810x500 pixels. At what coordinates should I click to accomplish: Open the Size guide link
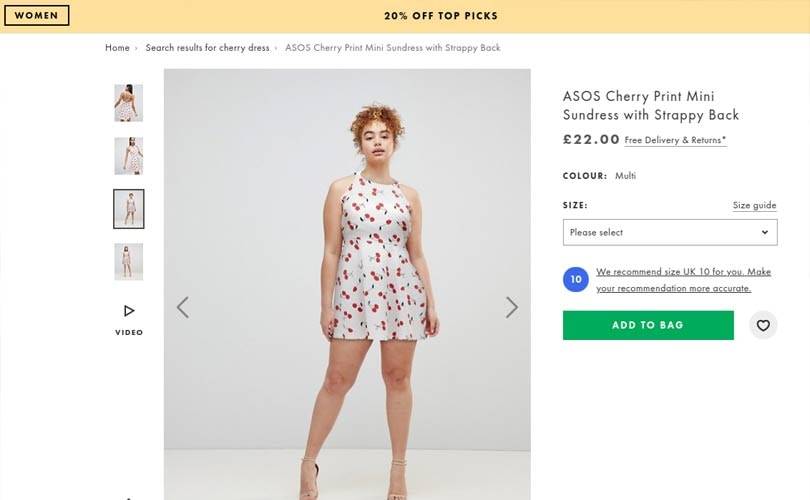coord(754,205)
